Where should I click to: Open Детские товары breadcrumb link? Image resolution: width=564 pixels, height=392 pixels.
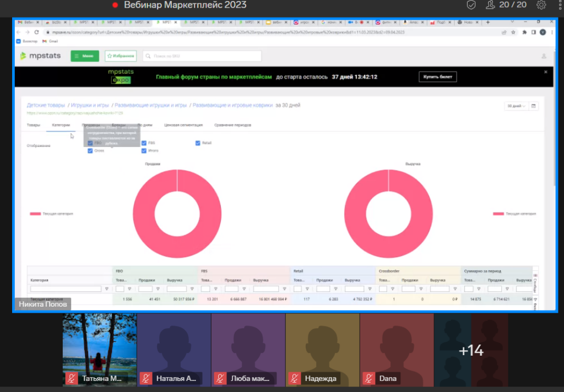46,105
